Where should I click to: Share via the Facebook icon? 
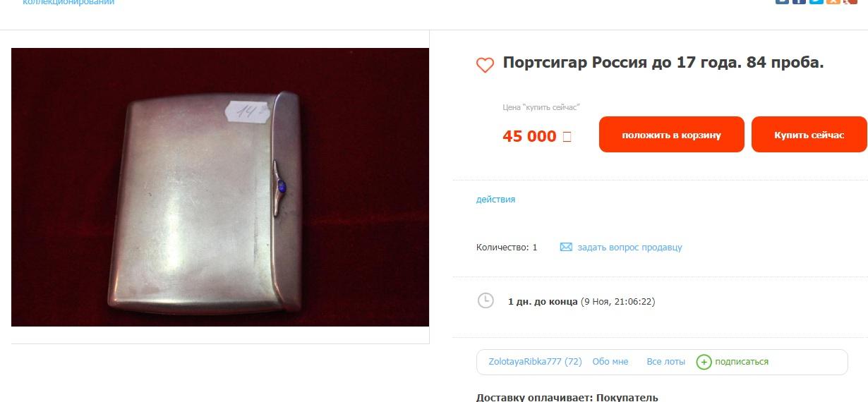tap(799, 1)
